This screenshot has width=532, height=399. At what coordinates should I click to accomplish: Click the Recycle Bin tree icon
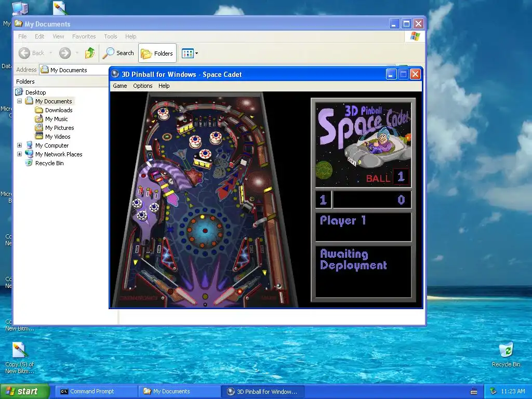[x=29, y=163]
